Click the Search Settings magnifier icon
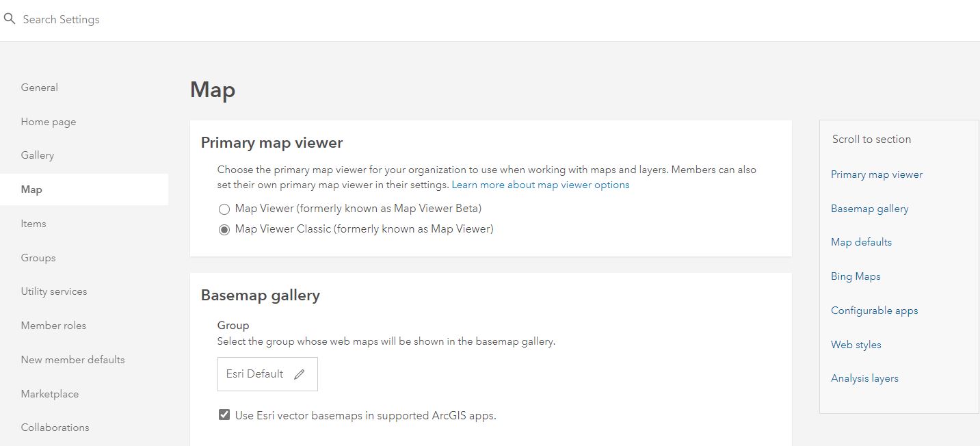 tap(10, 18)
